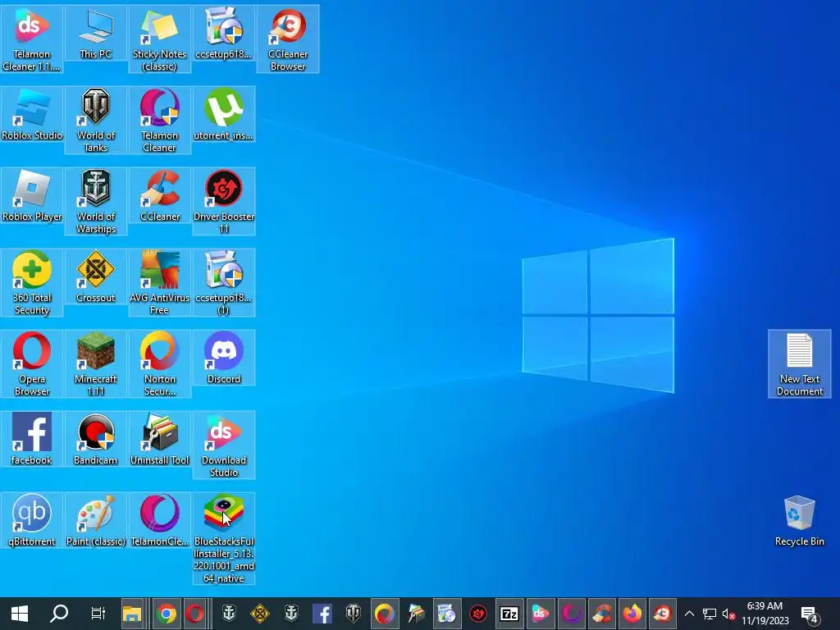Select the 360 Total Security shortcut

point(32,283)
